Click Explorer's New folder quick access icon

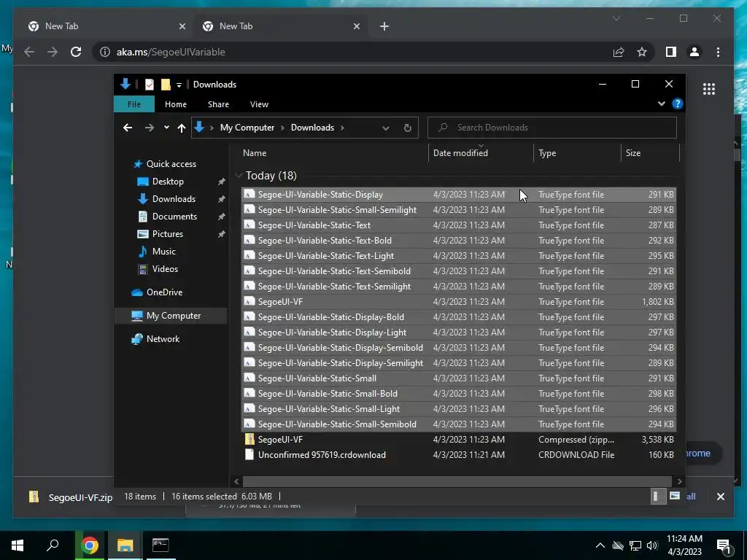tap(166, 85)
